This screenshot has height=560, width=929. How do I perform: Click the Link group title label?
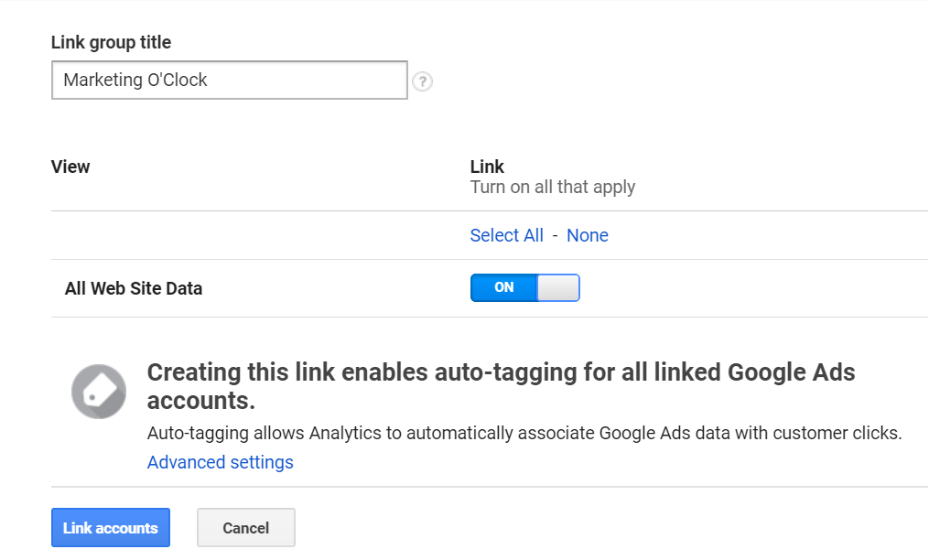[111, 42]
